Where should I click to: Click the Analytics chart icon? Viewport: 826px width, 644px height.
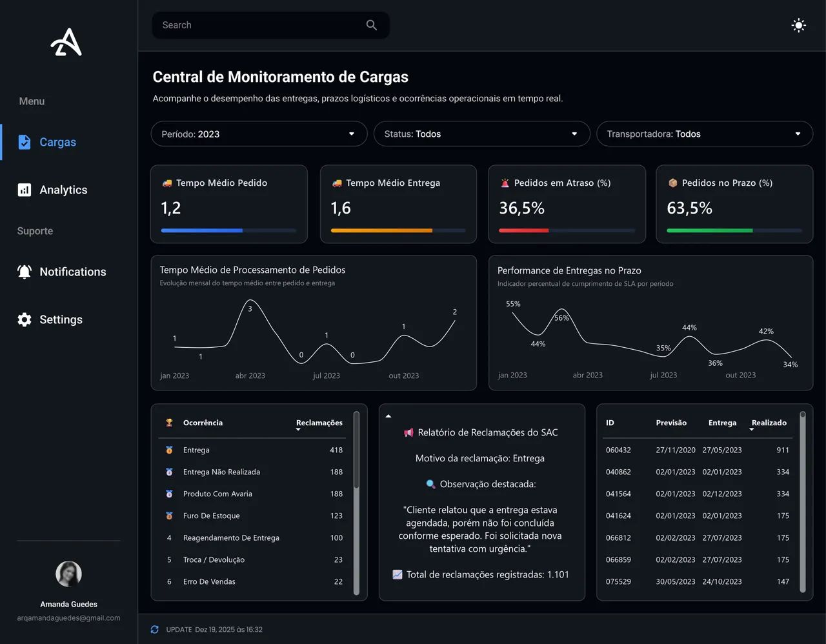(25, 190)
